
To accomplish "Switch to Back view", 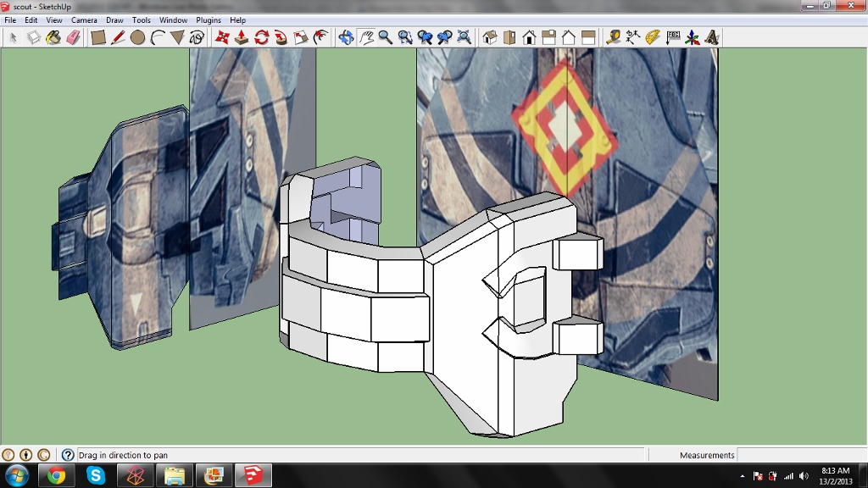I will [x=569, y=37].
